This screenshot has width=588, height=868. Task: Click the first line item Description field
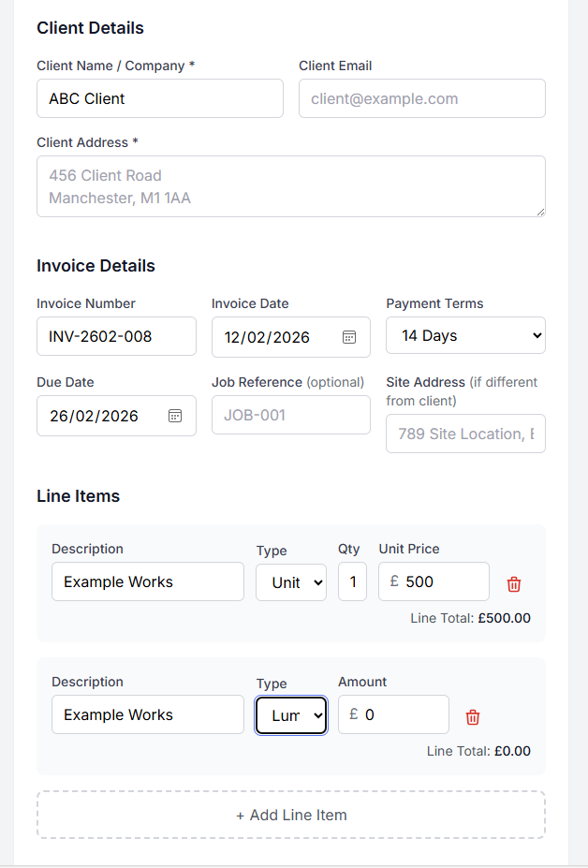[x=148, y=581]
